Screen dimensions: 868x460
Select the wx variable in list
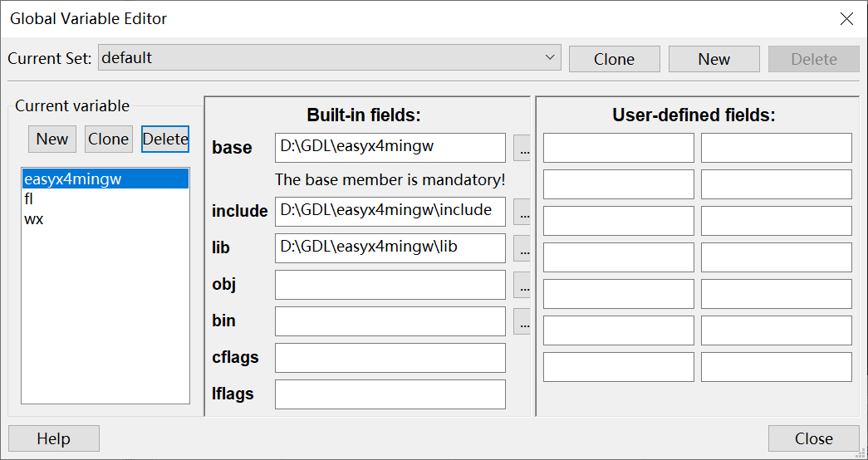coord(33,219)
